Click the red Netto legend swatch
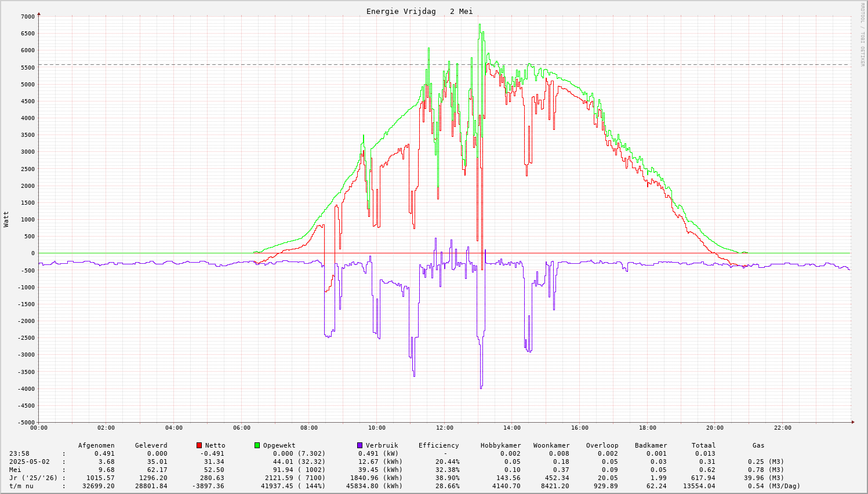This screenshot has height=494, width=868. 199,445
